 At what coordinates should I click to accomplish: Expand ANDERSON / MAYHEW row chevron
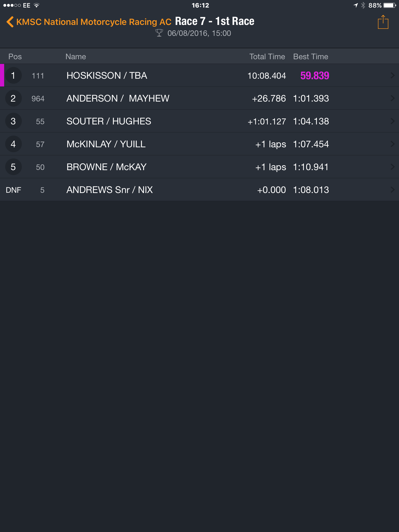point(393,98)
